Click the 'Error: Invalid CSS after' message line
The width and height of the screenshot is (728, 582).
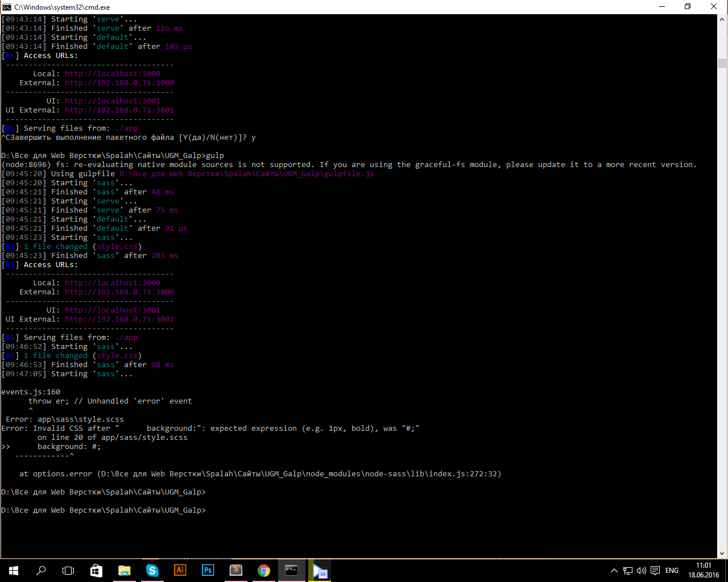pos(210,429)
